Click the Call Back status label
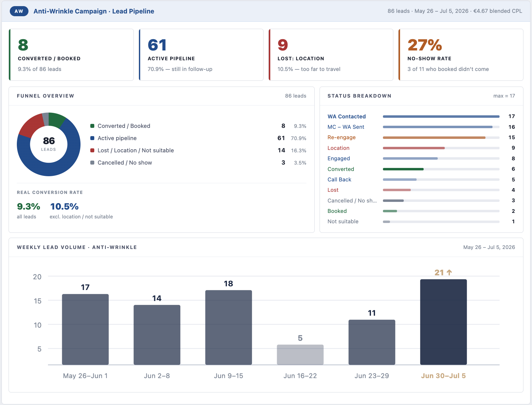The width and height of the screenshot is (532, 405). tap(339, 180)
